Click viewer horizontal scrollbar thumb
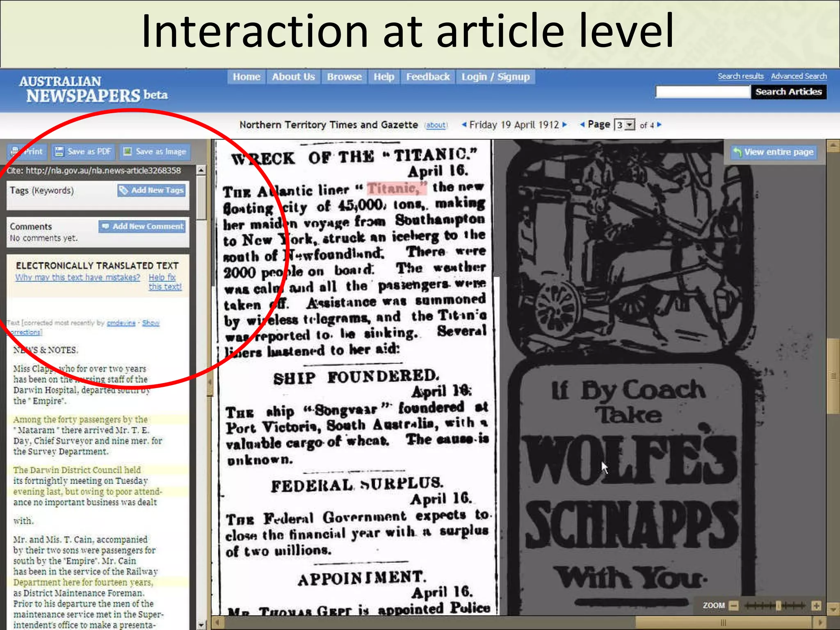 tap(724, 623)
